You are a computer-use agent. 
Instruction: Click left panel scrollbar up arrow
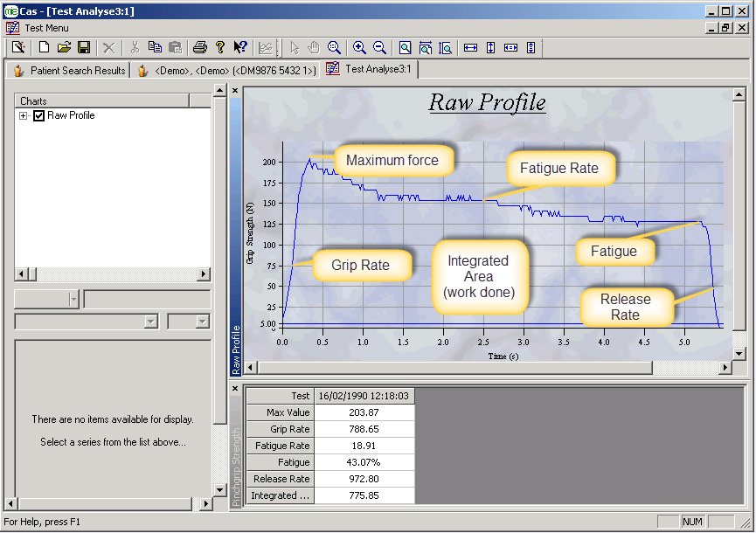[220, 90]
